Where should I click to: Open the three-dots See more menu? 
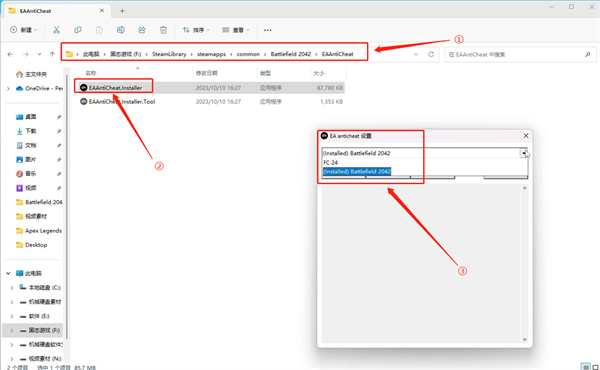(x=267, y=30)
